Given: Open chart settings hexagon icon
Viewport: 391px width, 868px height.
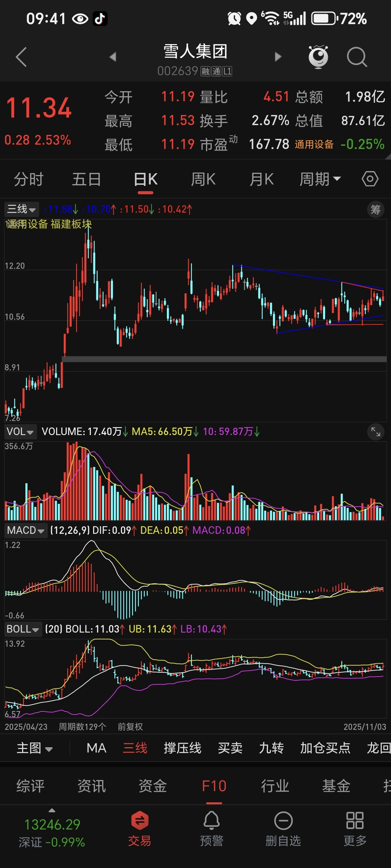Looking at the screenshot, I should click(370, 179).
